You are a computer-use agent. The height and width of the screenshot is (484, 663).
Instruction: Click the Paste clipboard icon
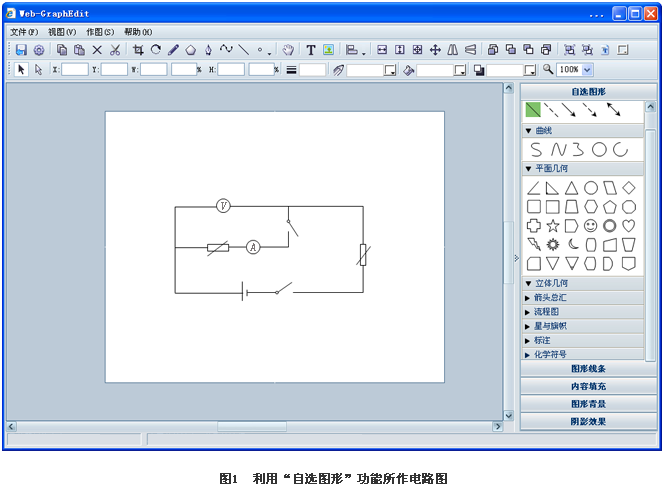(x=79, y=50)
